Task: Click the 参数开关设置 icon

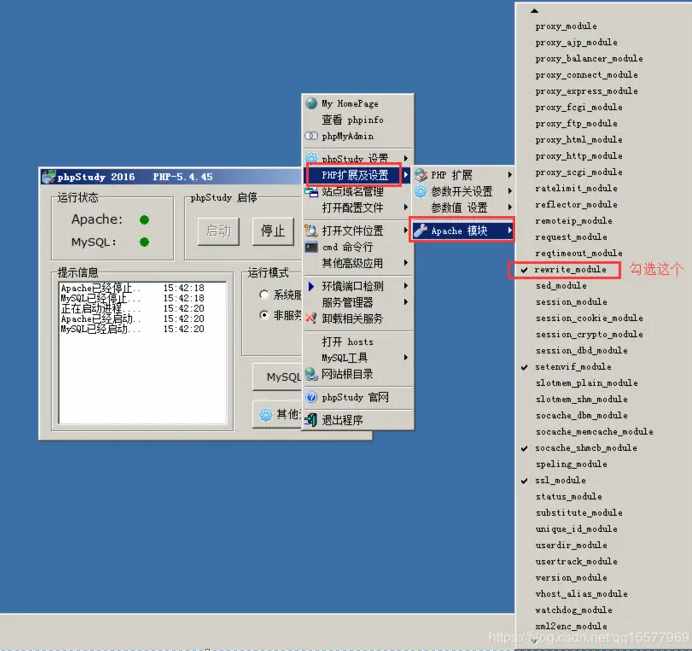Action: pyautogui.click(x=421, y=192)
